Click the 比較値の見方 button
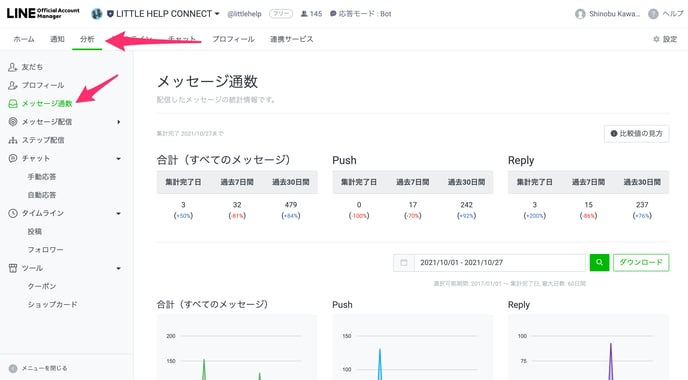688x380 pixels. (636, 133)
